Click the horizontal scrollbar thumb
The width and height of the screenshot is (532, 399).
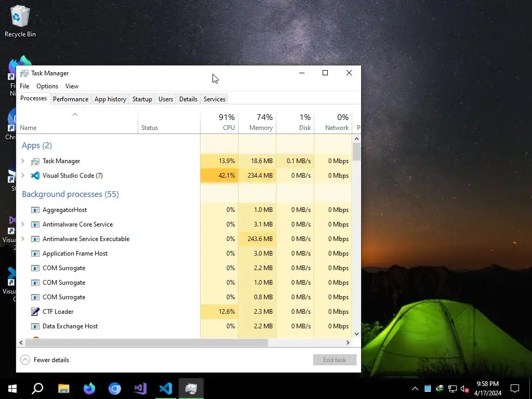coord(147,343)
